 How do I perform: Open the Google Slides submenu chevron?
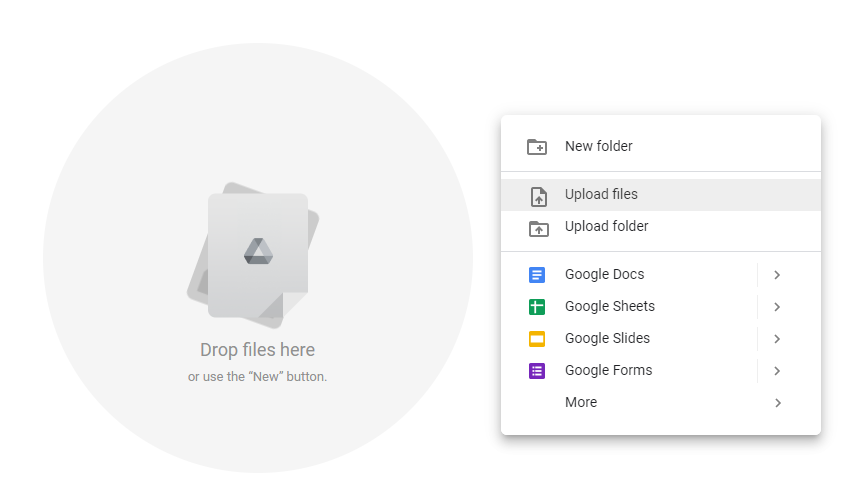777,339
